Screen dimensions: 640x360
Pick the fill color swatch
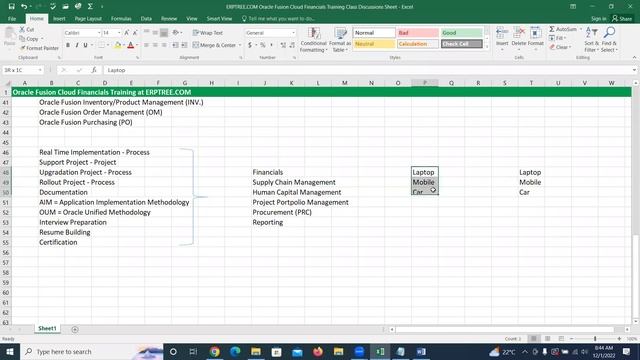click(x=118, y=45)
